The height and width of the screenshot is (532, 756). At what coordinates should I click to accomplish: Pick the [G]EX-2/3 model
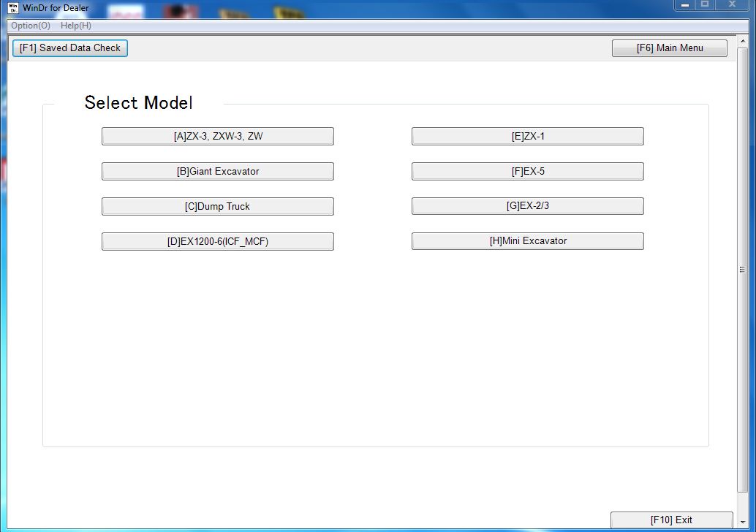pos(528,206)
